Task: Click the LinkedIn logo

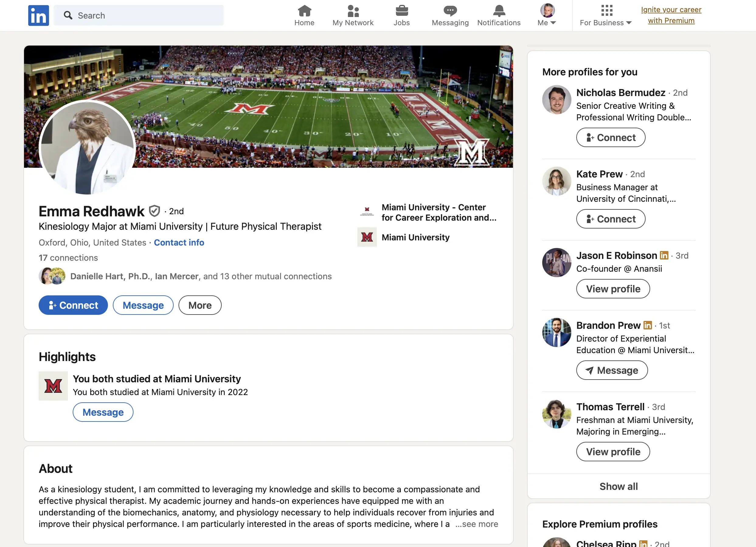Action: (x=38, y=15)
